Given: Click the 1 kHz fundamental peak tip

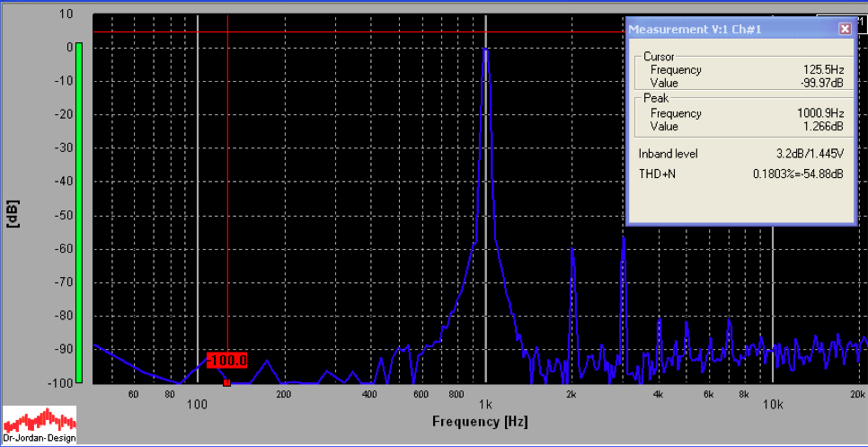Looking at the screenshot, I should [x=485, y=50].
